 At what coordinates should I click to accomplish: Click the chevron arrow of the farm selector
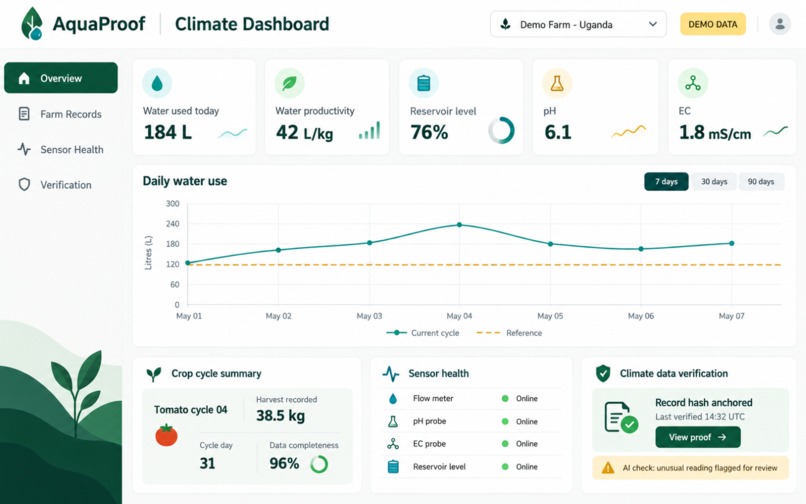653,24
